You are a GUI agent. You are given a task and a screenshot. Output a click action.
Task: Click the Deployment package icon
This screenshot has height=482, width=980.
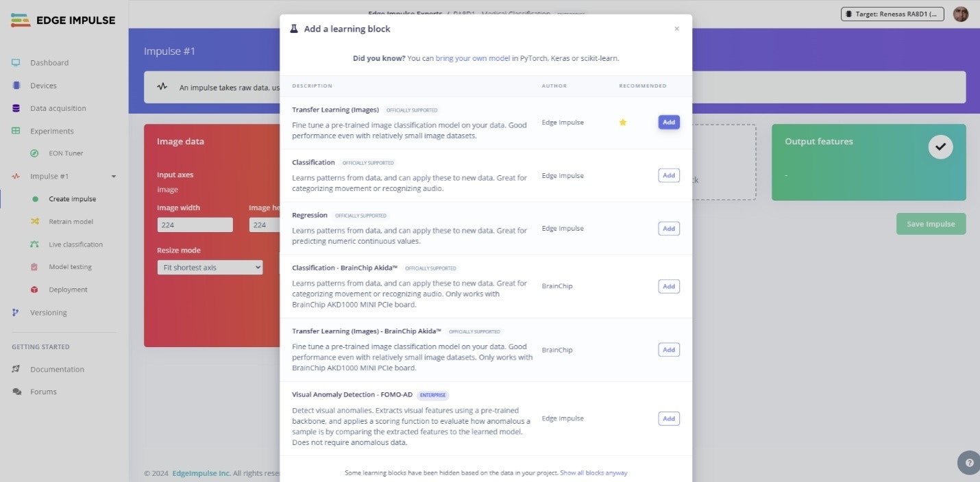pos(34,290)
